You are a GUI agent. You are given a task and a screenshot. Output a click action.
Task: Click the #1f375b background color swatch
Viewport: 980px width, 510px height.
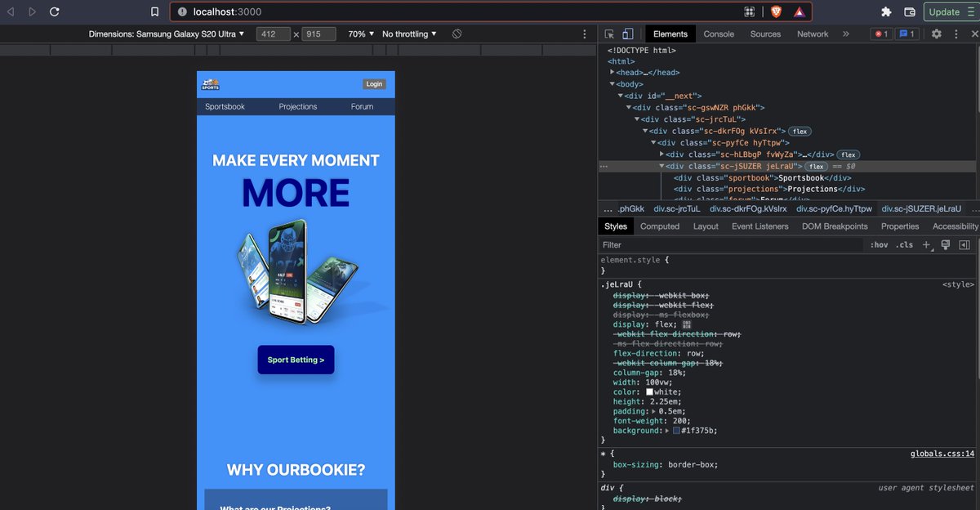click(677, 431)
